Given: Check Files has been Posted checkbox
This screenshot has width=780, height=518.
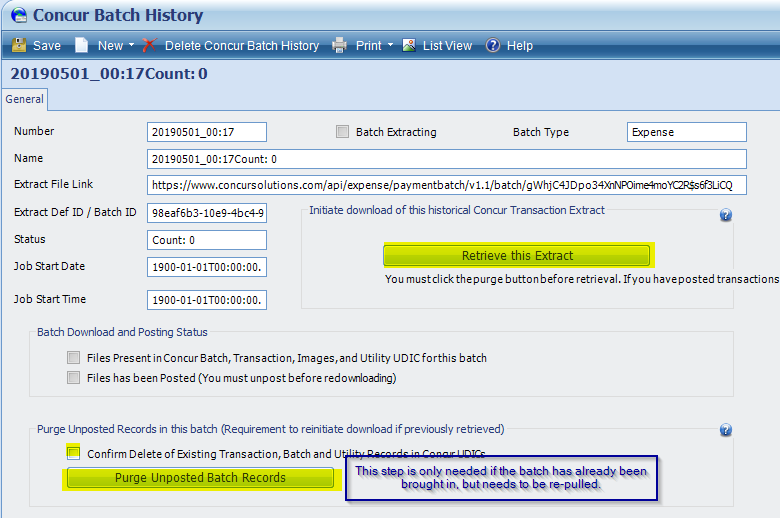Looking at the screenshot, I should coord(74,378).
